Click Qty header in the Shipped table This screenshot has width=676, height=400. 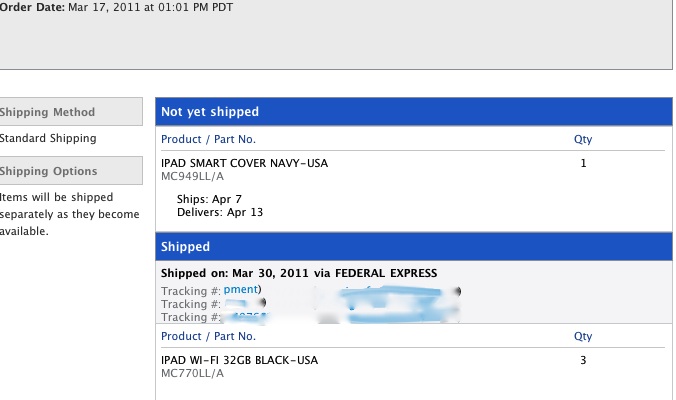pos(583,337)
